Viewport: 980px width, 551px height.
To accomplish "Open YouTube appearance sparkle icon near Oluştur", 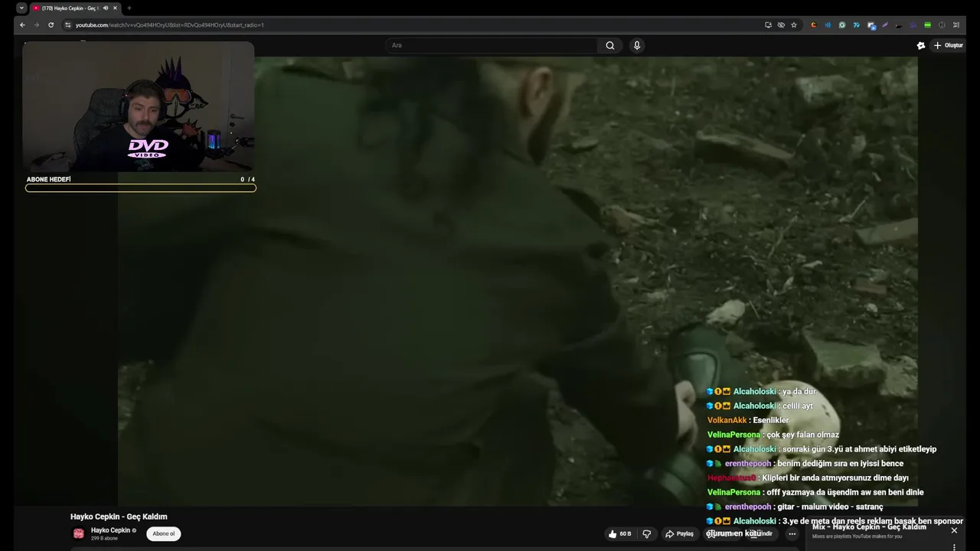I will coord(921,45).
